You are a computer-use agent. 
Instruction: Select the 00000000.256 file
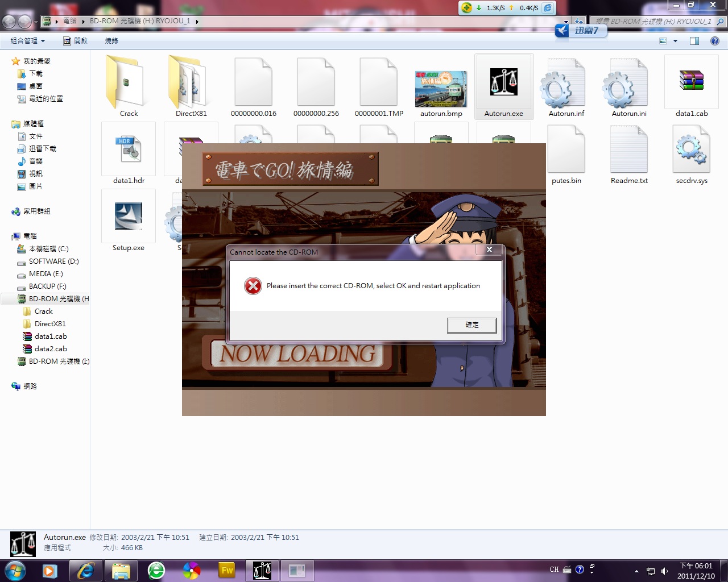point(316,86)
